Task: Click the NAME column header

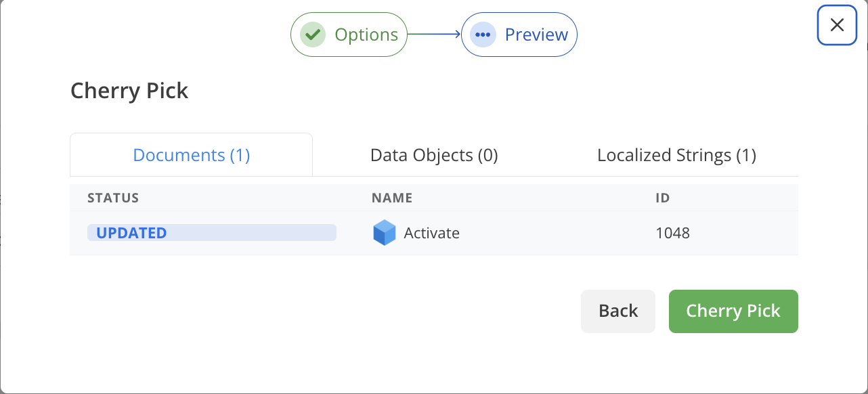Action: (x=392, y=198)
